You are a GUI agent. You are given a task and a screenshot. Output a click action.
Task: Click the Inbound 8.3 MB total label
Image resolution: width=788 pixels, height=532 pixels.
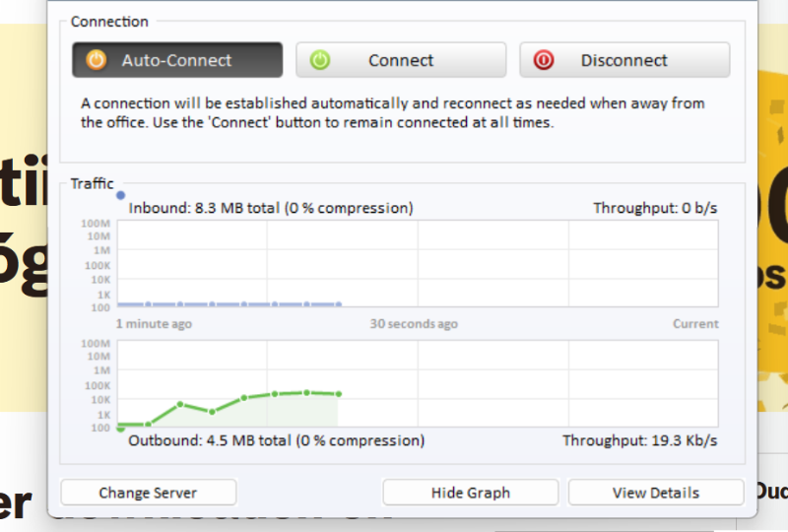tap(271, 208)
